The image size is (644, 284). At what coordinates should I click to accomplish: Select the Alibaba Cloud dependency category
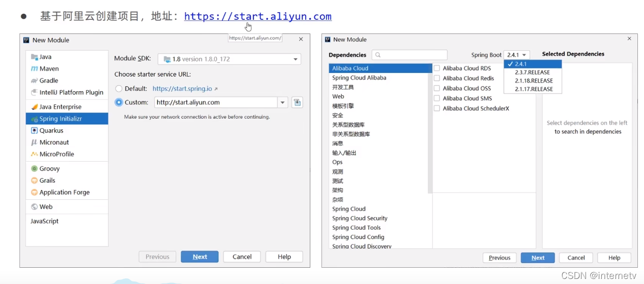[378, 68]
